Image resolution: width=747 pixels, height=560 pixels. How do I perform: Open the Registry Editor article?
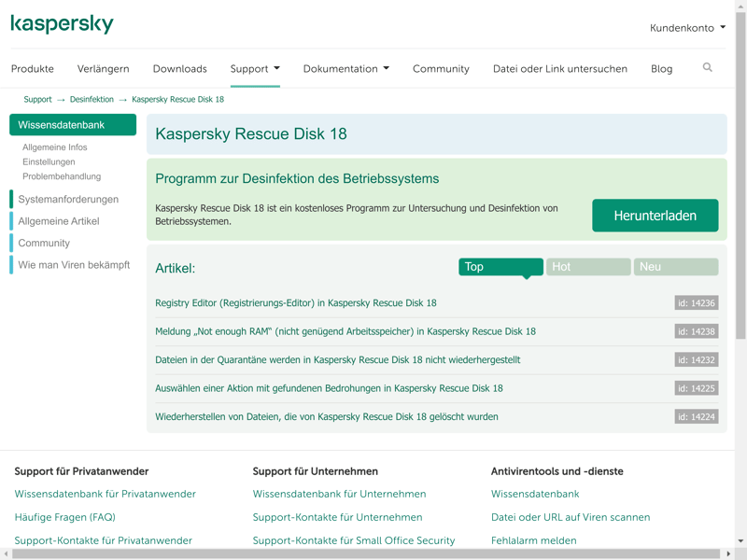[x=296, y=302]
